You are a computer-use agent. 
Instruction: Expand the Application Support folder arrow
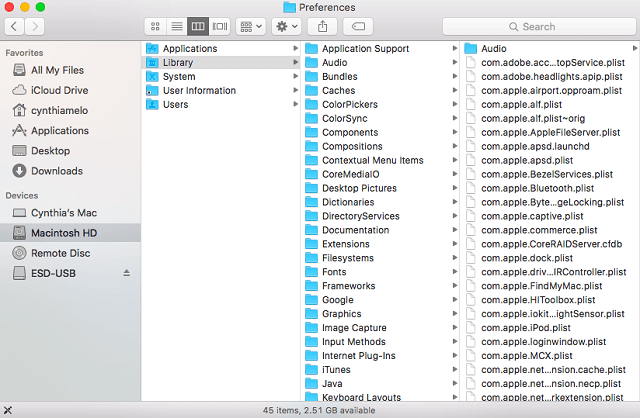(454, 48)
